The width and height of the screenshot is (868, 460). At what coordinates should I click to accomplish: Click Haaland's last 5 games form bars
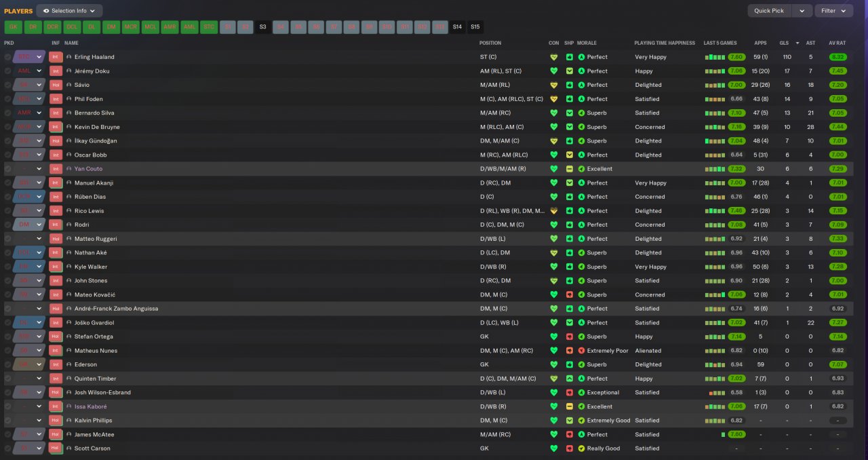coord(715,57)
